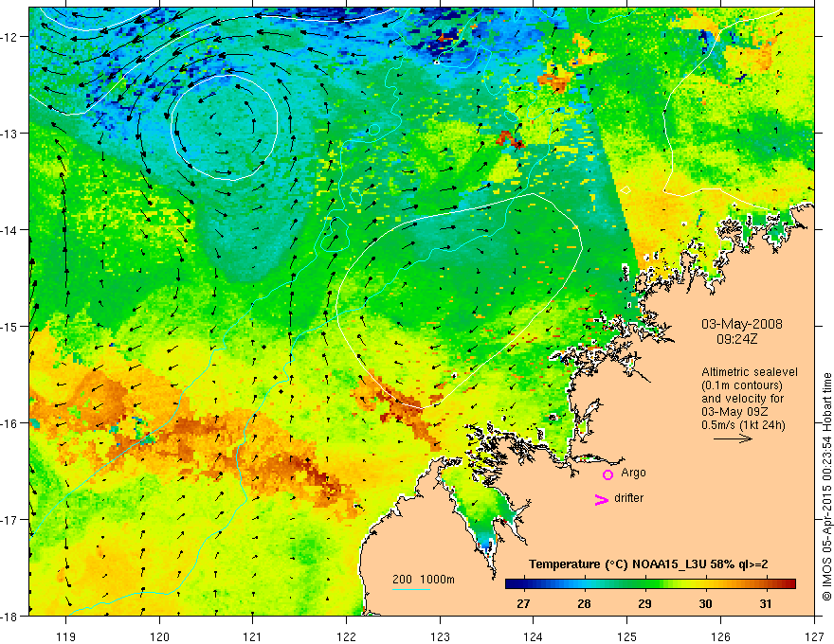Click the 31 value on the temperature scale
This screenshot has height=644, width=834.
tap(766, 603)
